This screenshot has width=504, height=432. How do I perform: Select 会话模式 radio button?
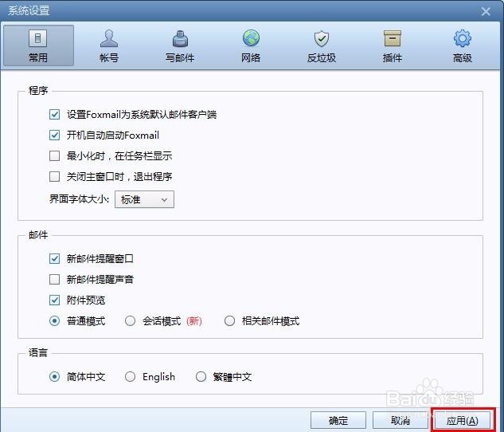(130, 321)
